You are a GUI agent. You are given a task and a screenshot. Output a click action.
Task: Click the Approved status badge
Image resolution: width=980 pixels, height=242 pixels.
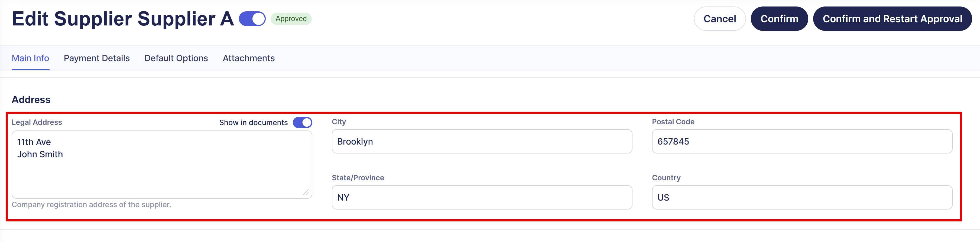291,19
